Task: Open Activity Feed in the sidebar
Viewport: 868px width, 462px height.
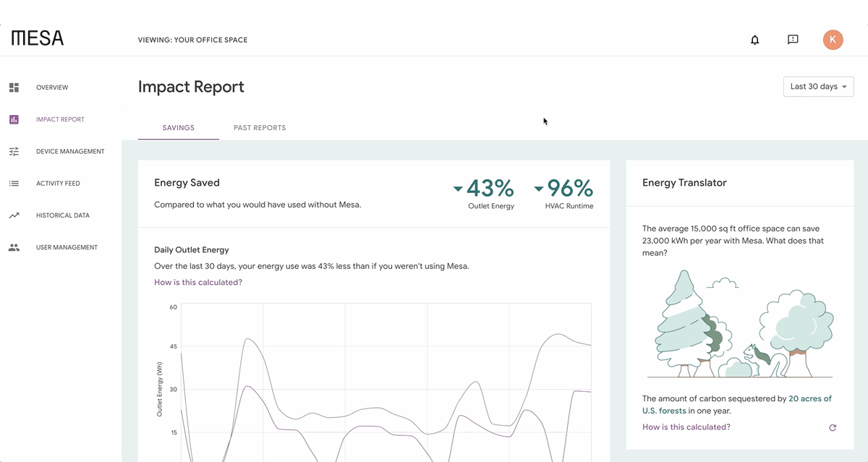Action: [x=58, y=184]
